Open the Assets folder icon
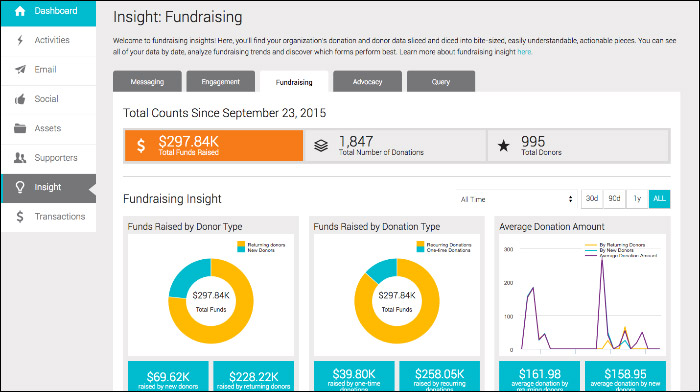700x392 pixels. [x=20, y=128]
